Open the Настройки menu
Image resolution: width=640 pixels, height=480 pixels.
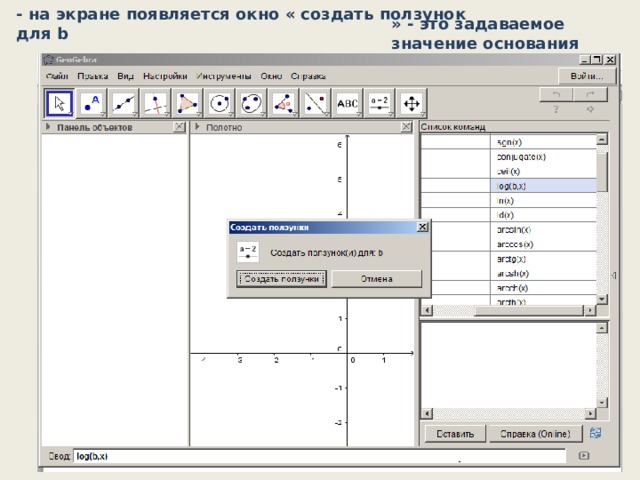(165, 76)
